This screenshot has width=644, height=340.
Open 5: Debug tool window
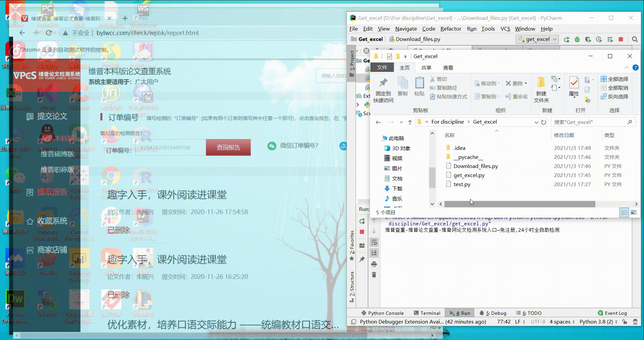pyautogui.click(x=493, y=313)
